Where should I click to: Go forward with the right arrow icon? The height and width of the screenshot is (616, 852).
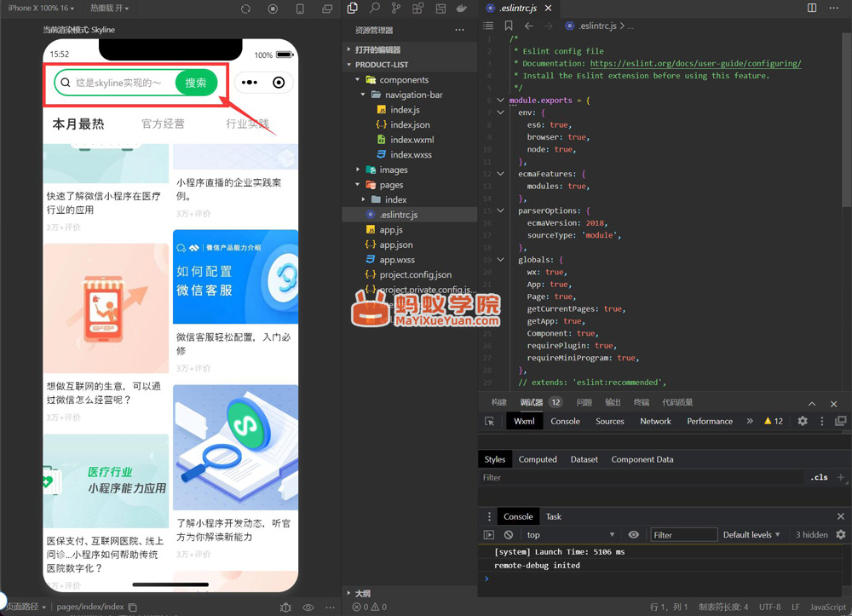pyautogui.click(x=548, y=26)
